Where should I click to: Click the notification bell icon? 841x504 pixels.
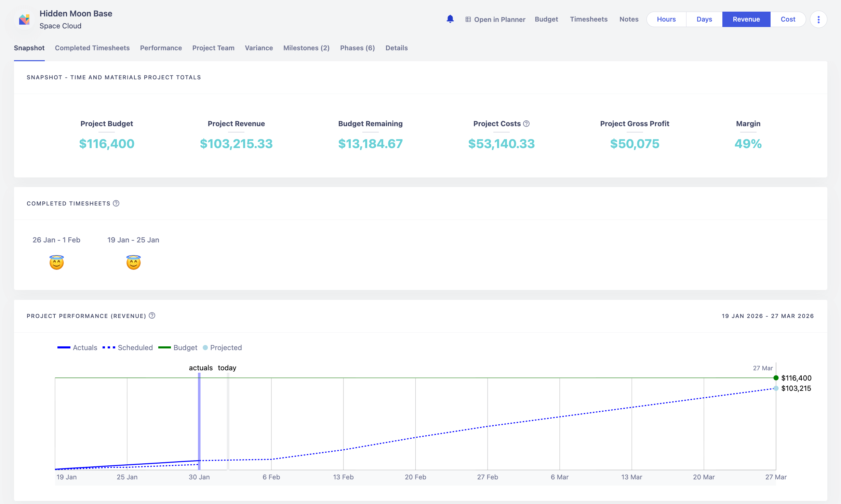(x=450, y=19)
